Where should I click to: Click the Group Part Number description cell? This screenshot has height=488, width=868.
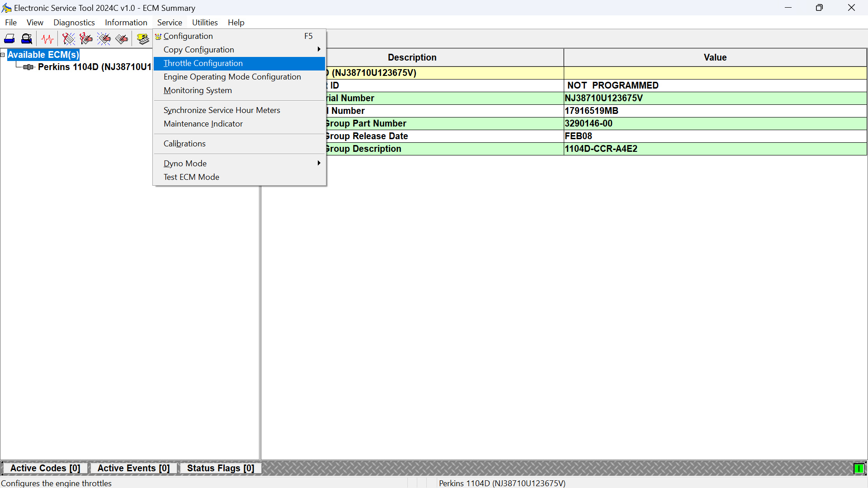pyautogui.click(x=444, y=123)
